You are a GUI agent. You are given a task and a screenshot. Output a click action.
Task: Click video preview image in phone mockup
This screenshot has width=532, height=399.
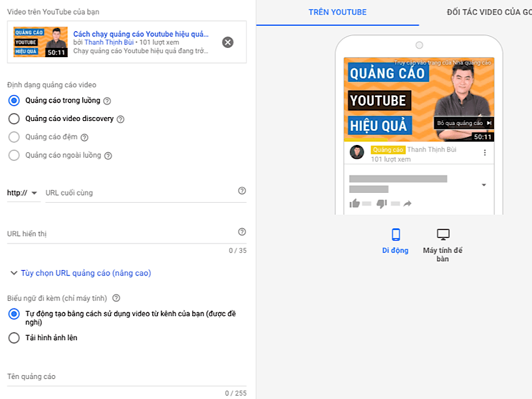[419, 99]
